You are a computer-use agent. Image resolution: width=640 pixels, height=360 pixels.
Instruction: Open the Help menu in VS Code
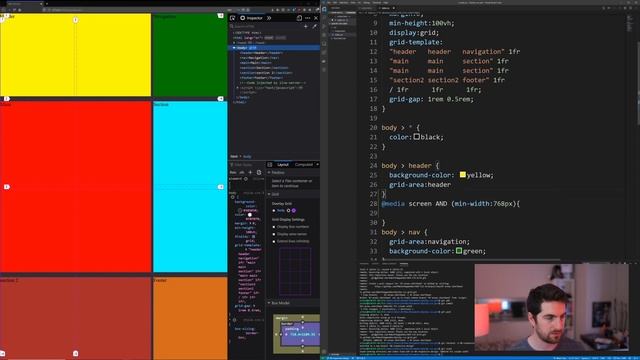386,2
